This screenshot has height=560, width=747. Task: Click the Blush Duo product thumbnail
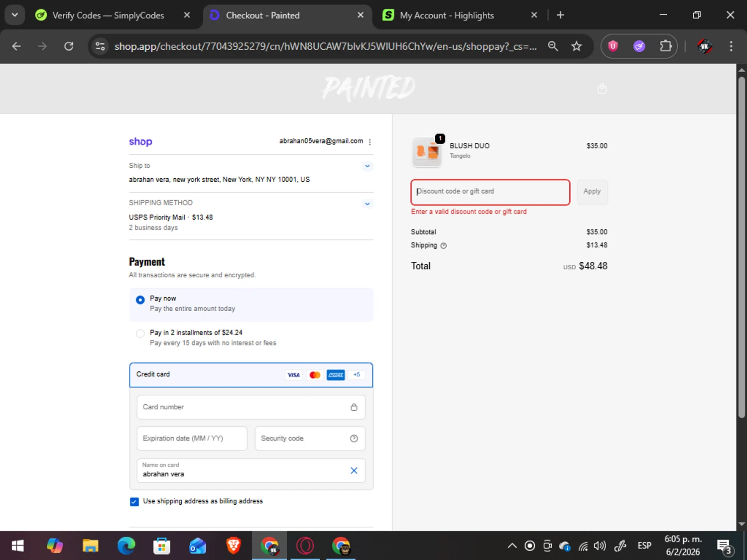[x=427, y=151]
